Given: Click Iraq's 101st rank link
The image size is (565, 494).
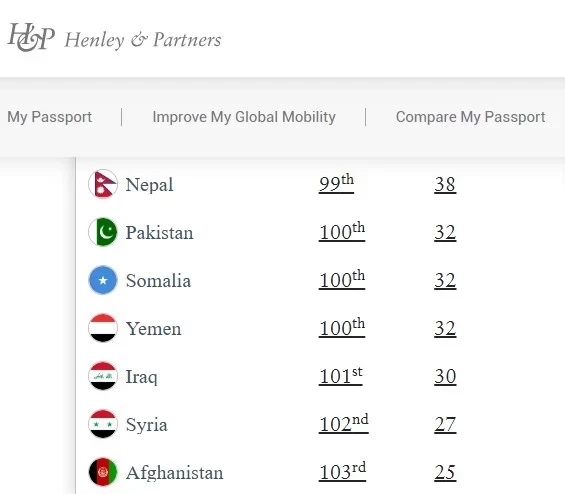Looking at the screenshot, I should click(x=341, y=376).
